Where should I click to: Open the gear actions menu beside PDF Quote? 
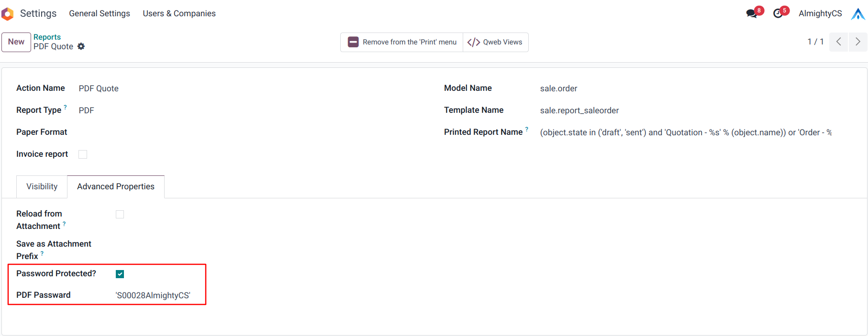pyautogui.click(x=81, y=46)
